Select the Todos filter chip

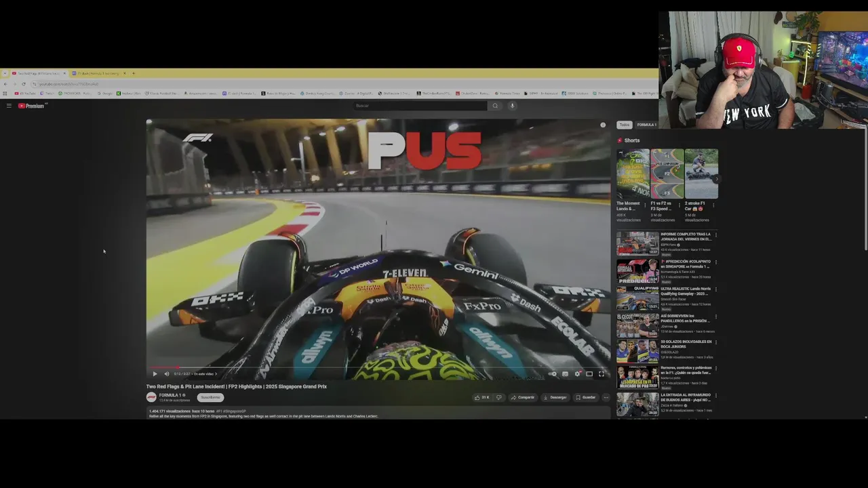[624, 125]
